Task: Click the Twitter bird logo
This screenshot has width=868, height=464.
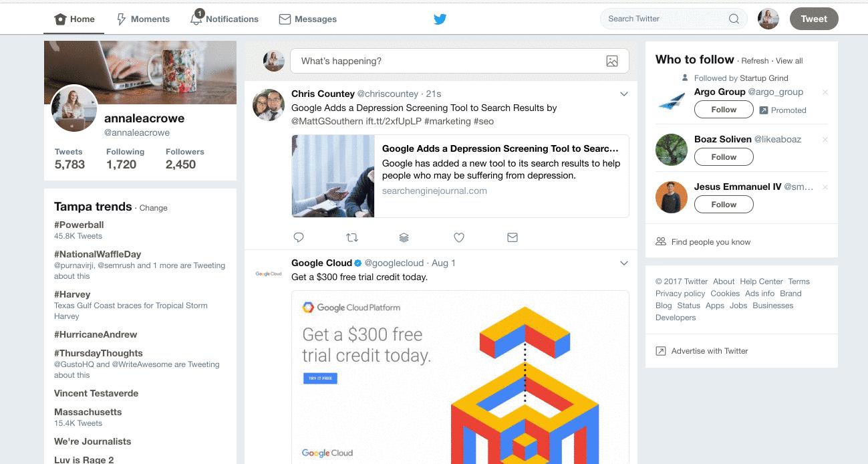Action: (440, 19)
